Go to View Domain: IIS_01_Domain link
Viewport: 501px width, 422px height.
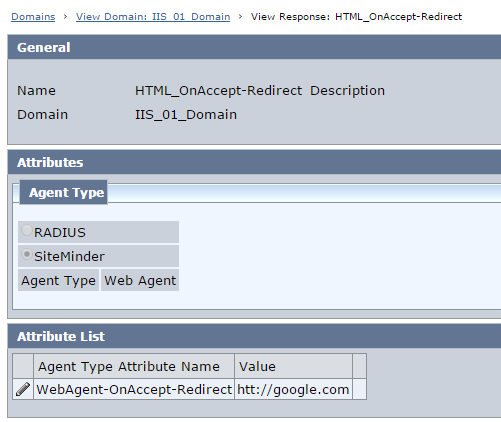point(153,17)
